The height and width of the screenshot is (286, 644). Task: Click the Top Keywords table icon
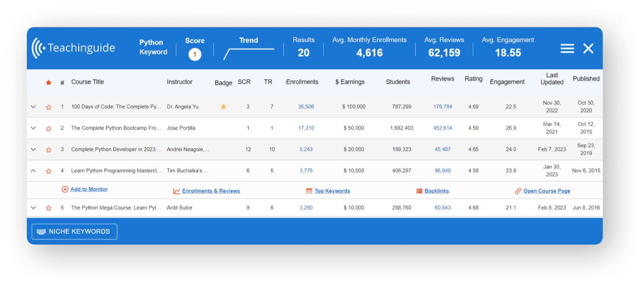pyautogui.click(x=309, y=191)
